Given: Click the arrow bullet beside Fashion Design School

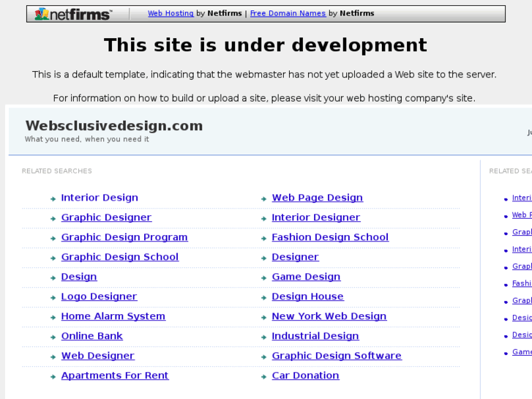Looking at the screenshot, I should pos(264,239).
